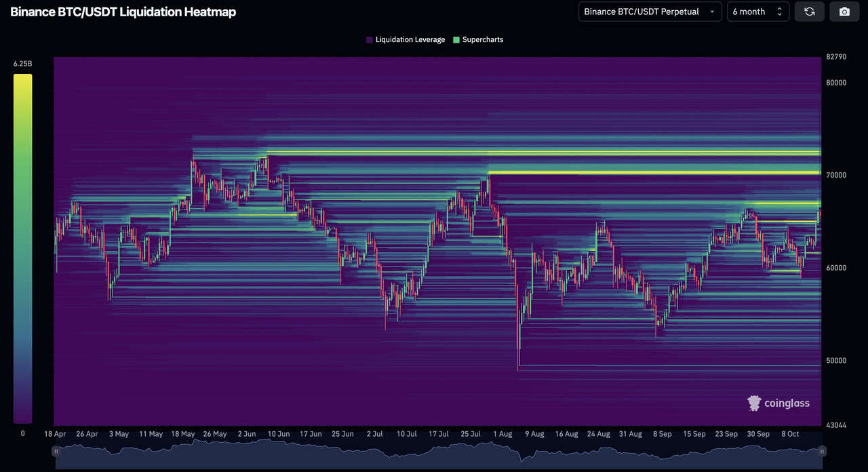Click the 15 Sep date axis label
The width and height of the screenshot is (868, 472).
(x=694, y=434)
